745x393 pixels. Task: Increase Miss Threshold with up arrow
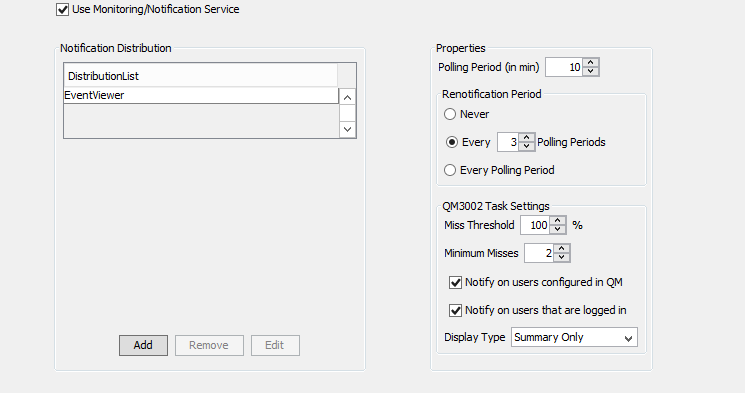(558, 221)
